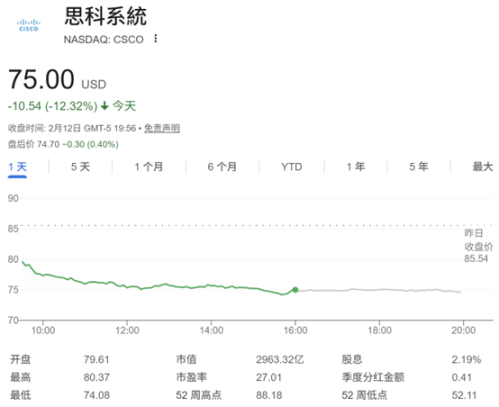Click the 12:00 time axis label
Screen dimensions: 499x407
127,330
